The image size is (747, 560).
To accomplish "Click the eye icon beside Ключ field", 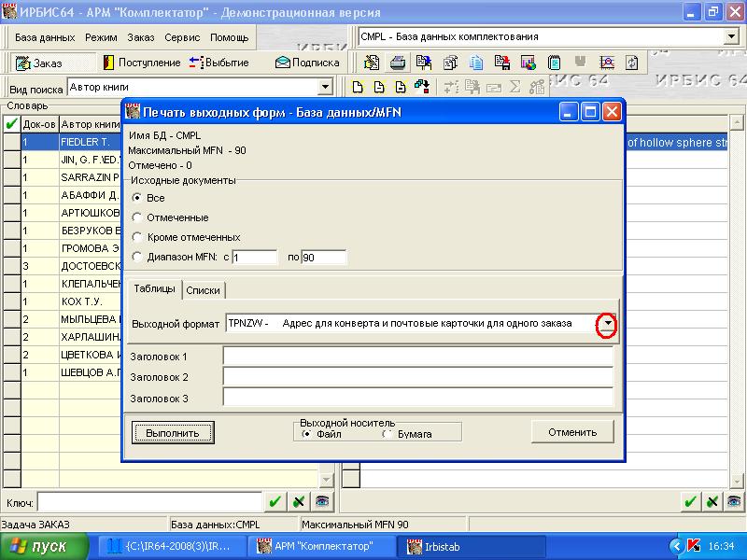I will pos(321,502).
